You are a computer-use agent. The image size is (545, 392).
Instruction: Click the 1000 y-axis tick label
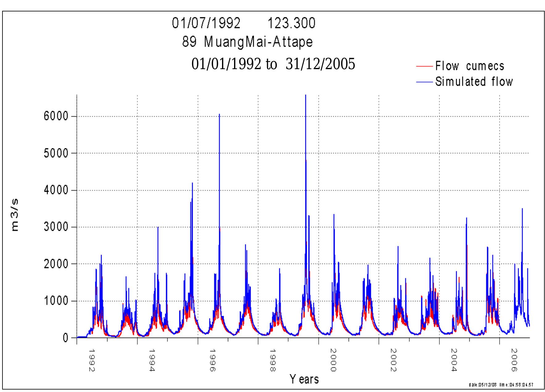56,301
